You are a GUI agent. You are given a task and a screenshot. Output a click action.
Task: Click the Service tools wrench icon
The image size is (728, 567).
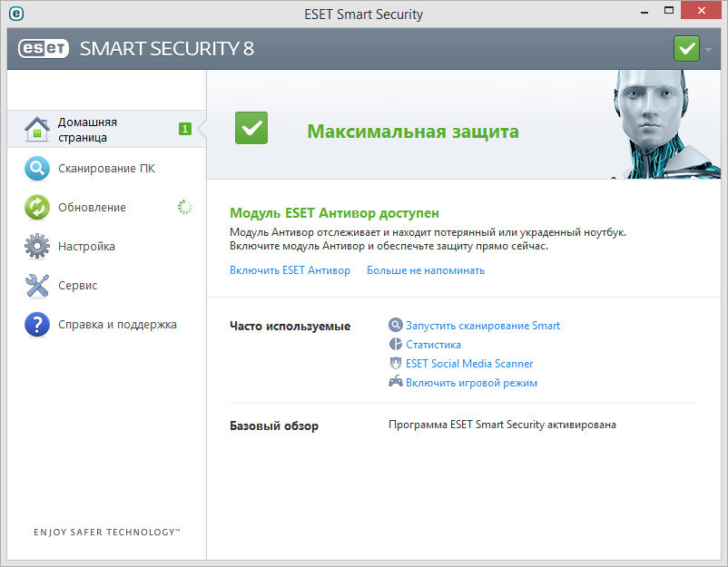click(36, 286)
